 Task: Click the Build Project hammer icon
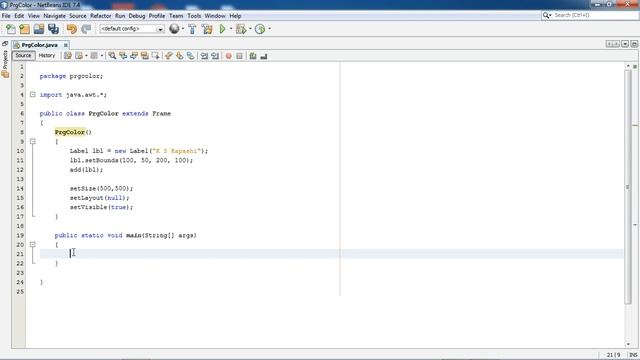coord(192,29)
